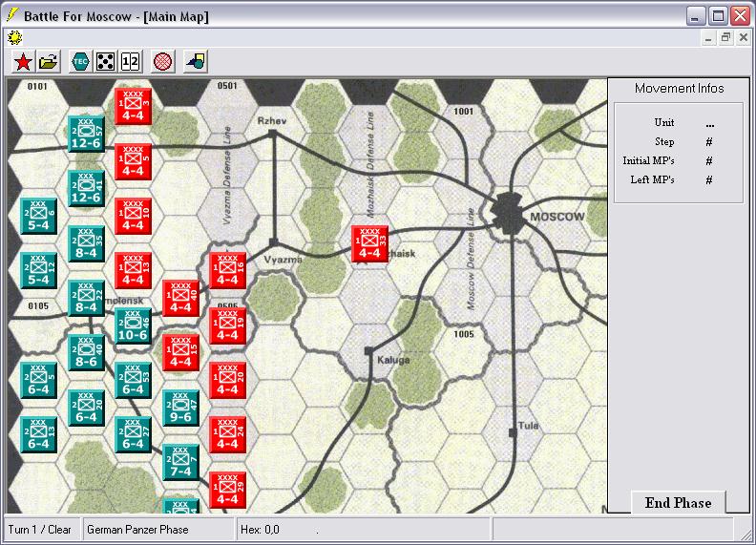Select the red Soviet 4-4 army 19

pyautogui.click(x=228, y=325)
